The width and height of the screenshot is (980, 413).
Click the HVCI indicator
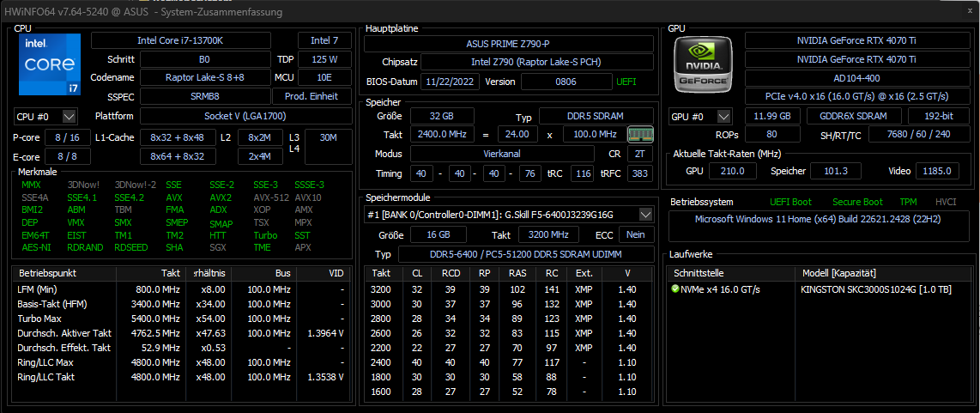click(x=946, y=202)
